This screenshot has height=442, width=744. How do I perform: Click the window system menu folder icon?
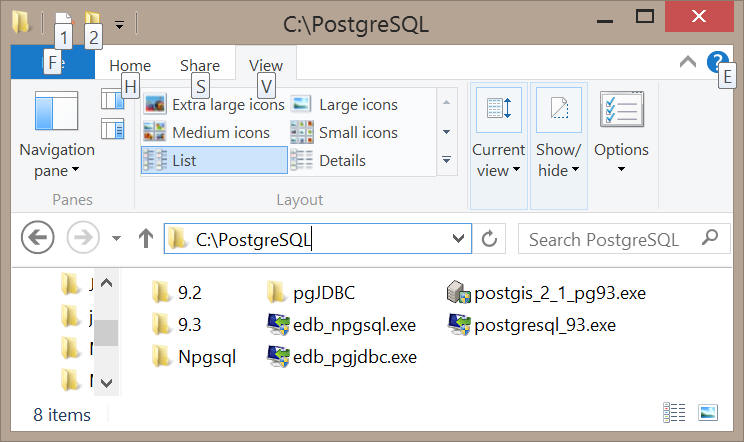[21, 22]
